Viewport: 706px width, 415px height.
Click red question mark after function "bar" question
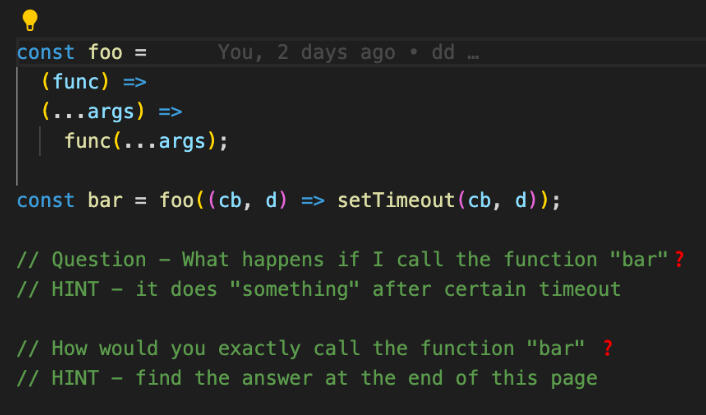click(680, 260)
